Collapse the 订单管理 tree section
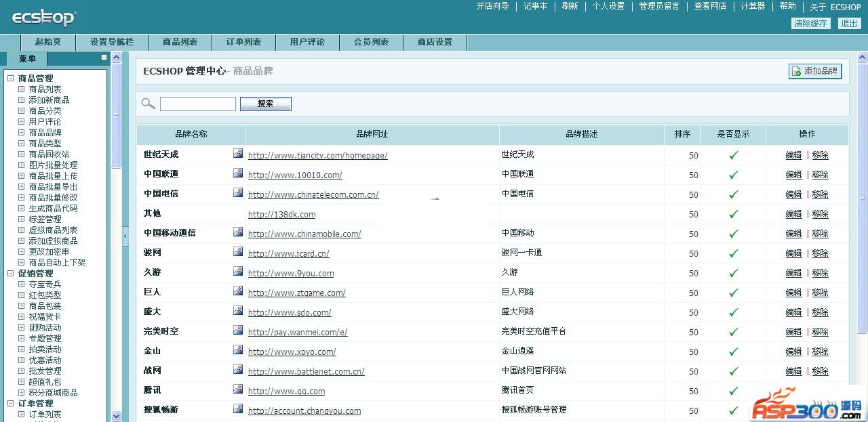This screenshot has width=868, height=422. coord(11,404)
